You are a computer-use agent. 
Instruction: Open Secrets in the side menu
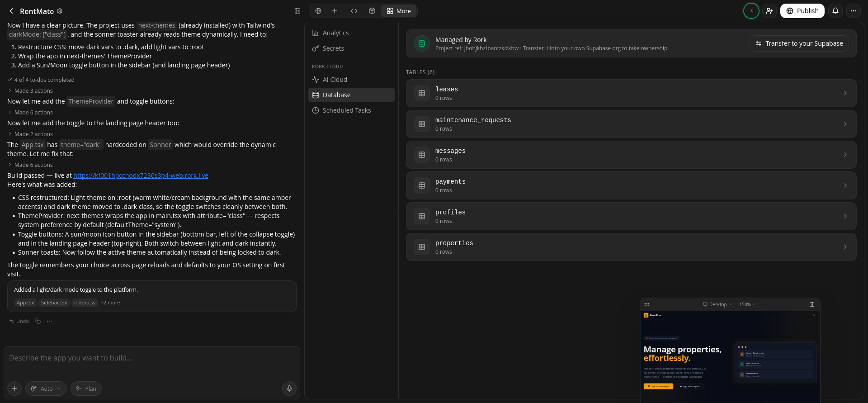(x=351, y=48)
